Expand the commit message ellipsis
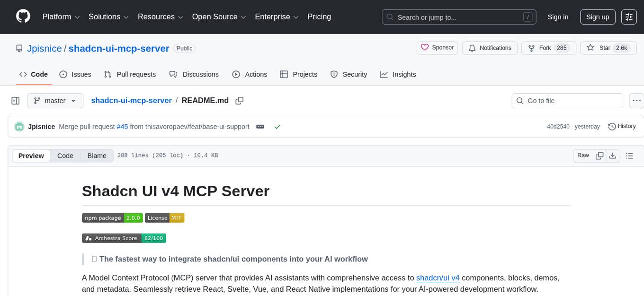The image size is (644, 296). [260, 126]
